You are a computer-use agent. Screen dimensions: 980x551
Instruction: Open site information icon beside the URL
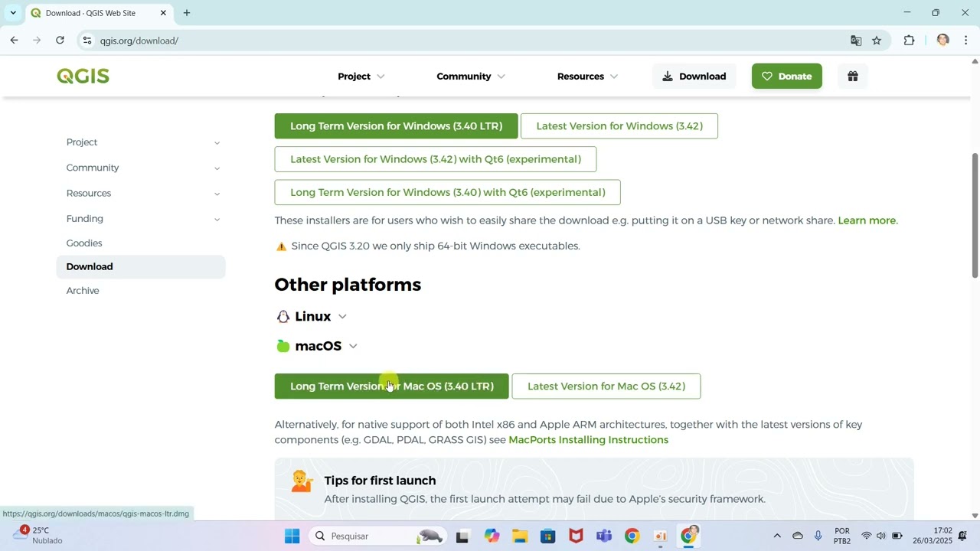point(87,41)
